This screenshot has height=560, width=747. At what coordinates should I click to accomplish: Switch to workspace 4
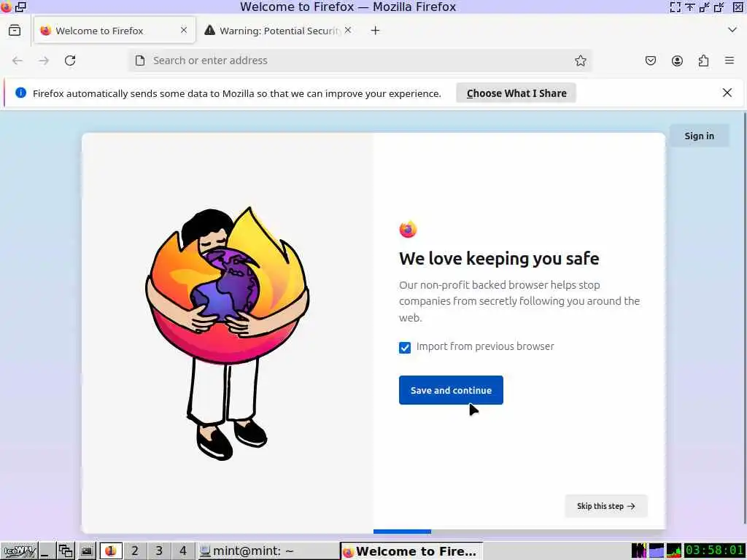[x=183, y=551]
